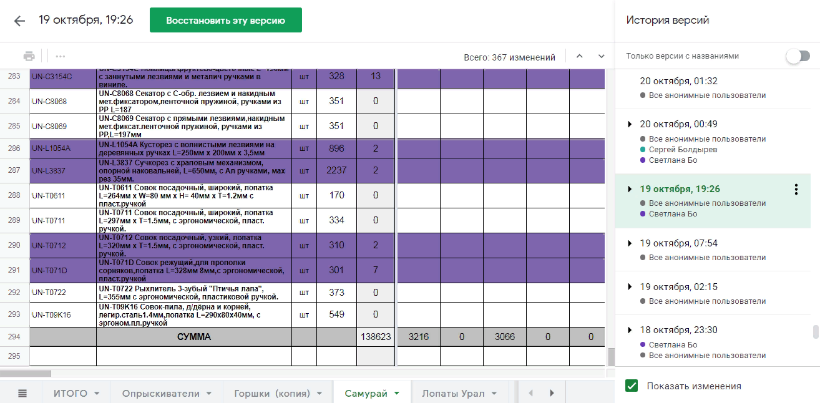Expand the 18 октября, 23:30 version group
Viewport: 820px width, 403px height.
pos(629,329)
